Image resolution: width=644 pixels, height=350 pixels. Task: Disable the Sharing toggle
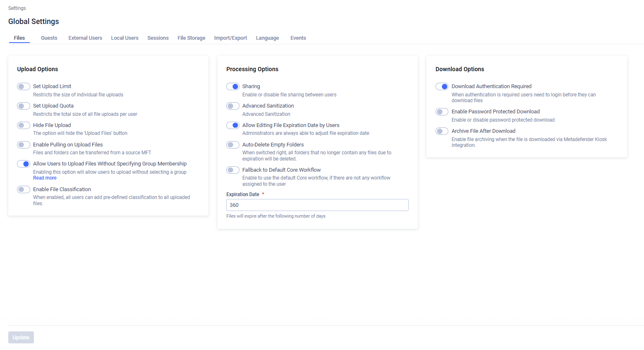233,86
